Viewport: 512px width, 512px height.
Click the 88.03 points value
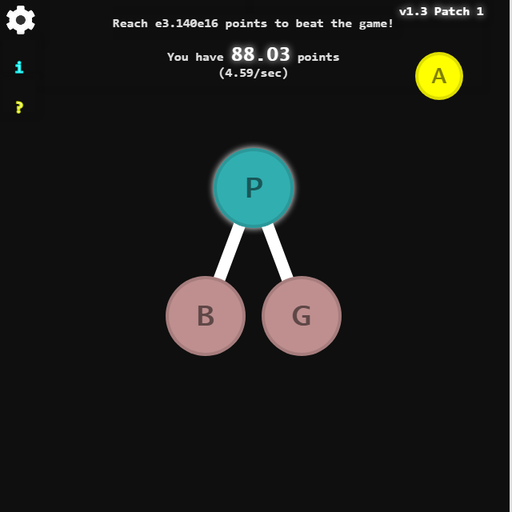click(261, 54)
